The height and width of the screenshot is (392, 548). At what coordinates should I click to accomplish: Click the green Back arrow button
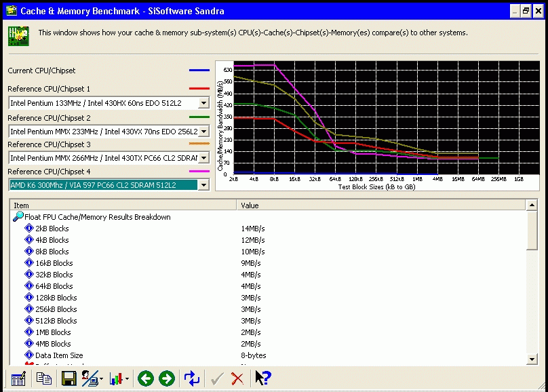click(x=145, y=378)
